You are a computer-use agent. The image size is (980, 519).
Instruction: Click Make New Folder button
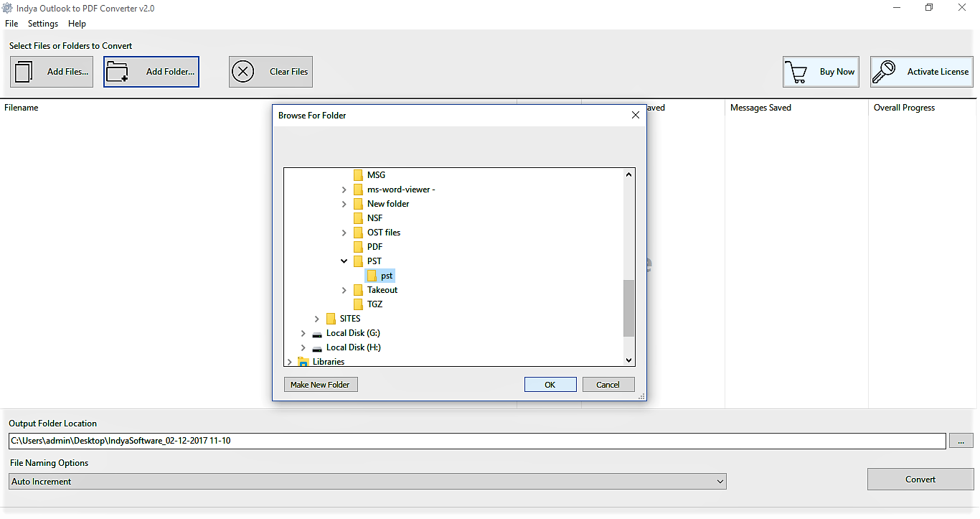[x=321, y=385]
